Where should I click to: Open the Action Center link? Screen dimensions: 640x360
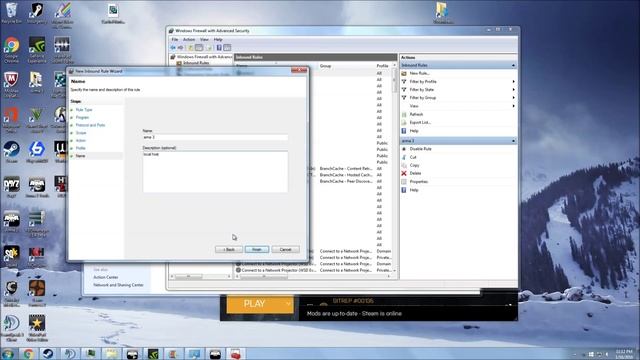point(106,278)
